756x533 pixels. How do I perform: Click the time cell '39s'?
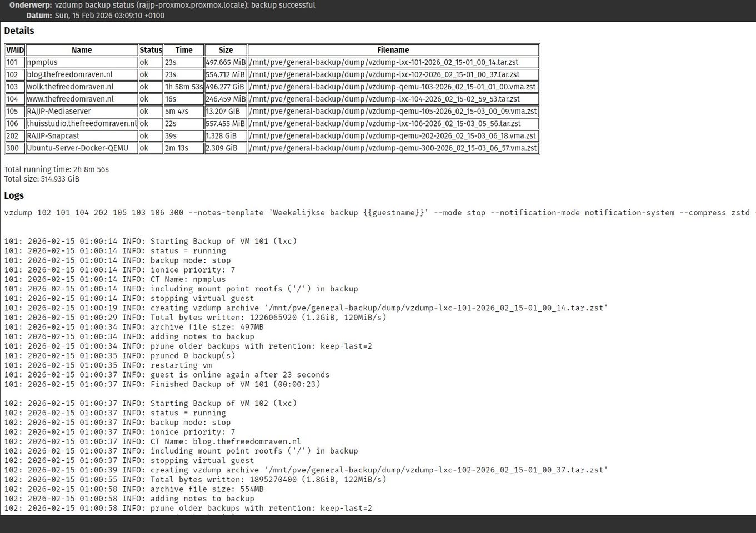point(184,135)
